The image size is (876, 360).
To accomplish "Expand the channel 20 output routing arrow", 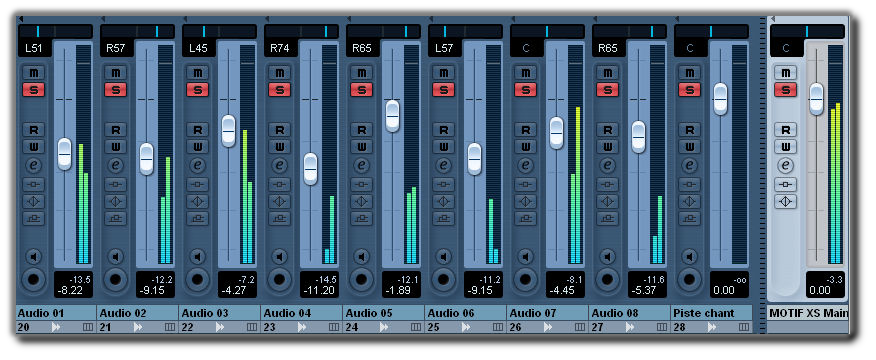I will [56, 327].
